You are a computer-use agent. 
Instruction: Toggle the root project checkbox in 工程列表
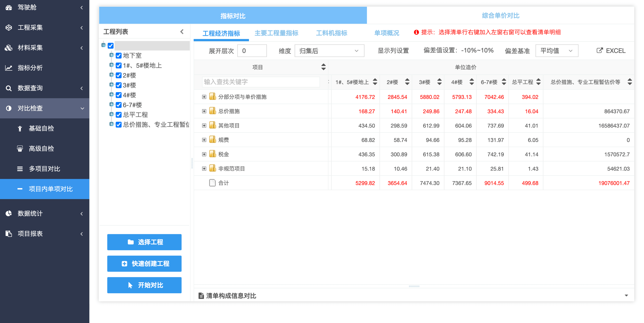(x=111, y=46)
